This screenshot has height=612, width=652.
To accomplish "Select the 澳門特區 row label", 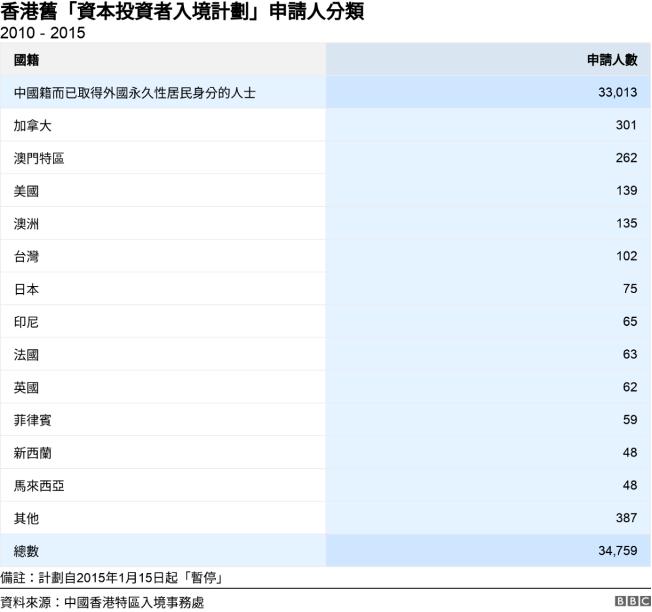I will tap(39, 158).
